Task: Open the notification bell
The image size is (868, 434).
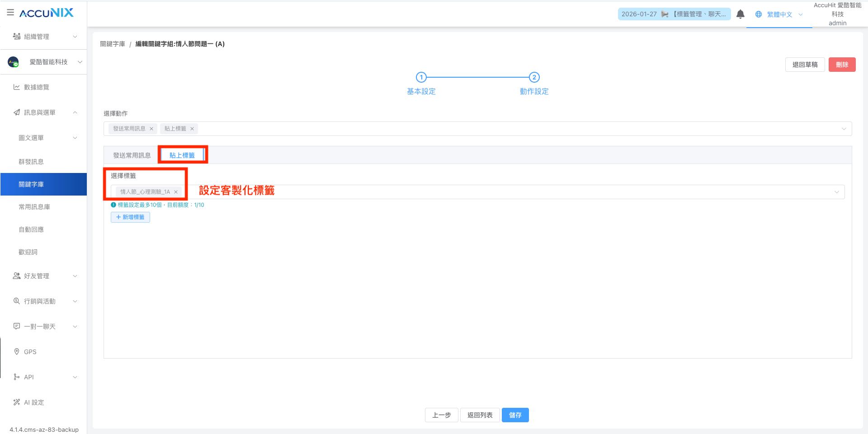Action: 740,14
